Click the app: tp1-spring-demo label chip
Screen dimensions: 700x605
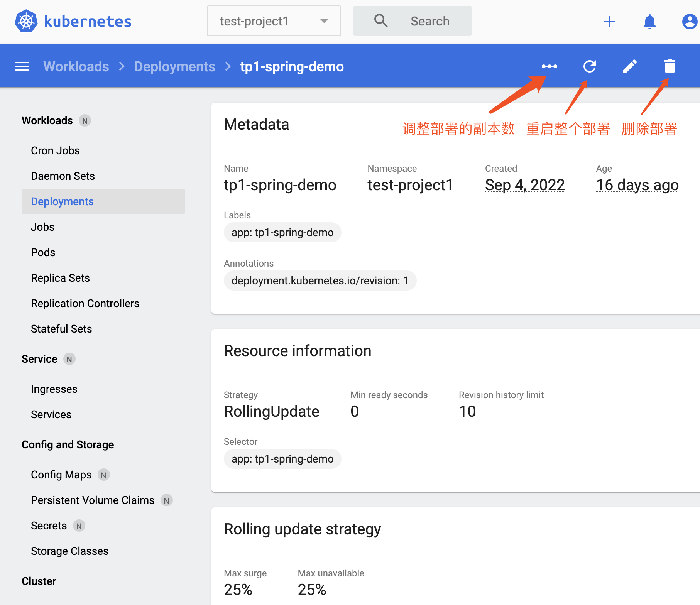[x=282, y=232]
